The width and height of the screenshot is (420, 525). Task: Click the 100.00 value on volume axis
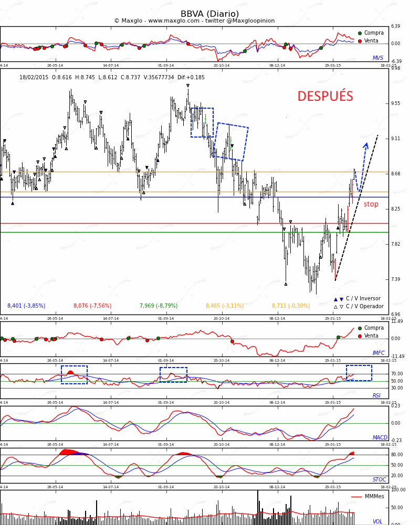point(398,490)
